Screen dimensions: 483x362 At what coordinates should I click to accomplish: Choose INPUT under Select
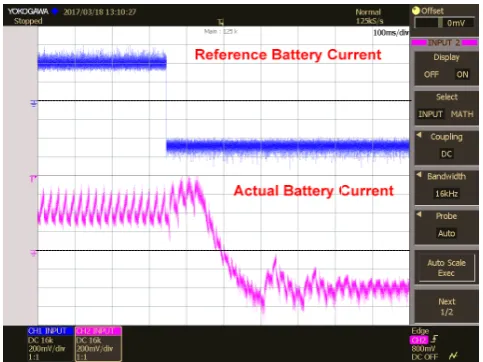click(430, 114)
